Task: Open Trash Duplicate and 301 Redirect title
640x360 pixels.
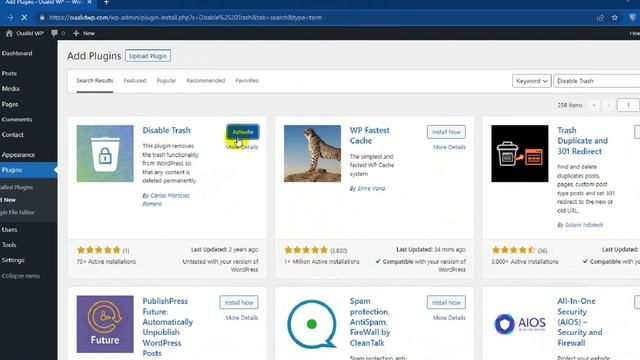Action: [x=582, y=141]
